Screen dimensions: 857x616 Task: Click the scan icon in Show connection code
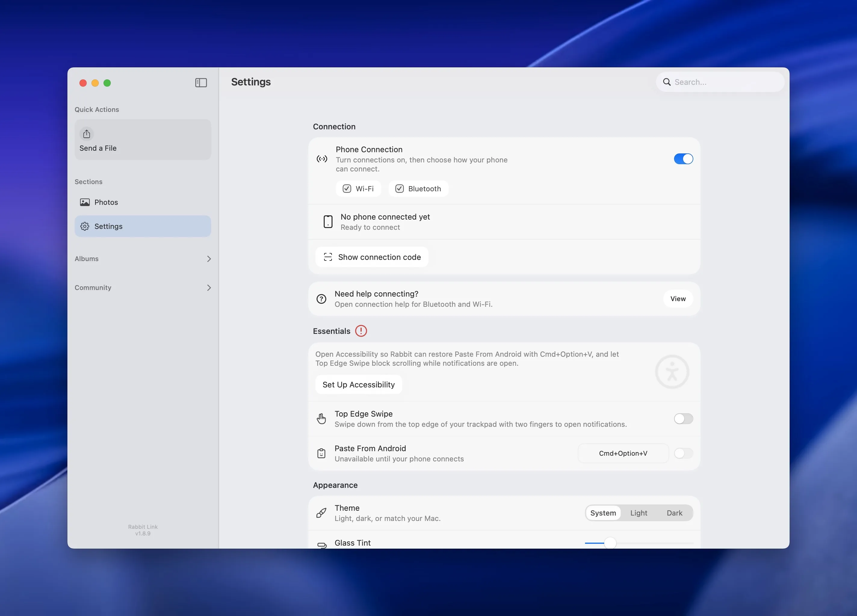[328, 257]
